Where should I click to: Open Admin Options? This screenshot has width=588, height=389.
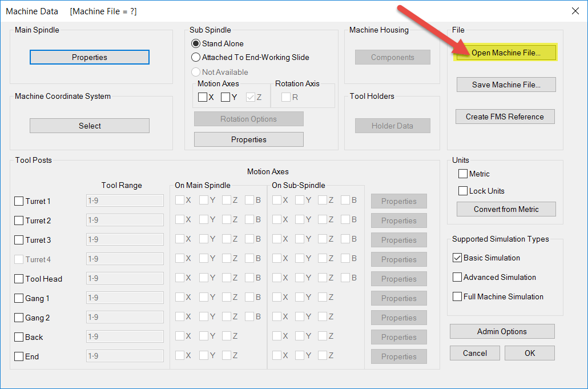[502, 331]
